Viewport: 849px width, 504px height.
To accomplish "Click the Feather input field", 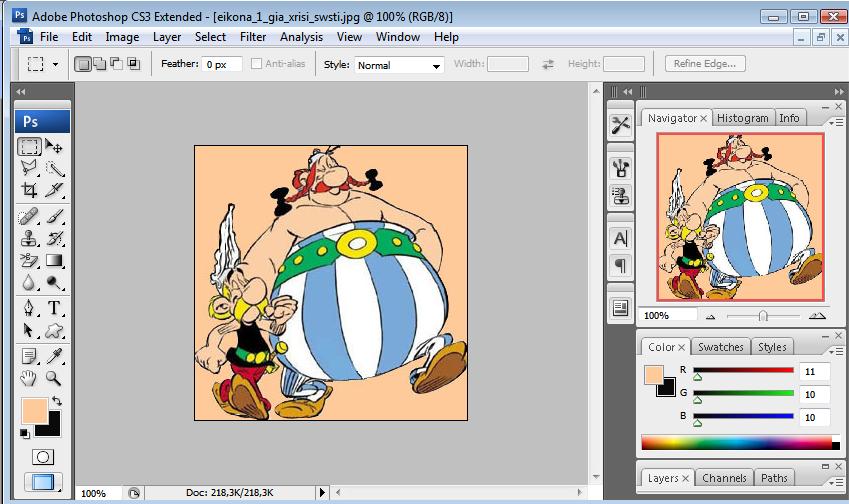I will [x=222, y=64].
